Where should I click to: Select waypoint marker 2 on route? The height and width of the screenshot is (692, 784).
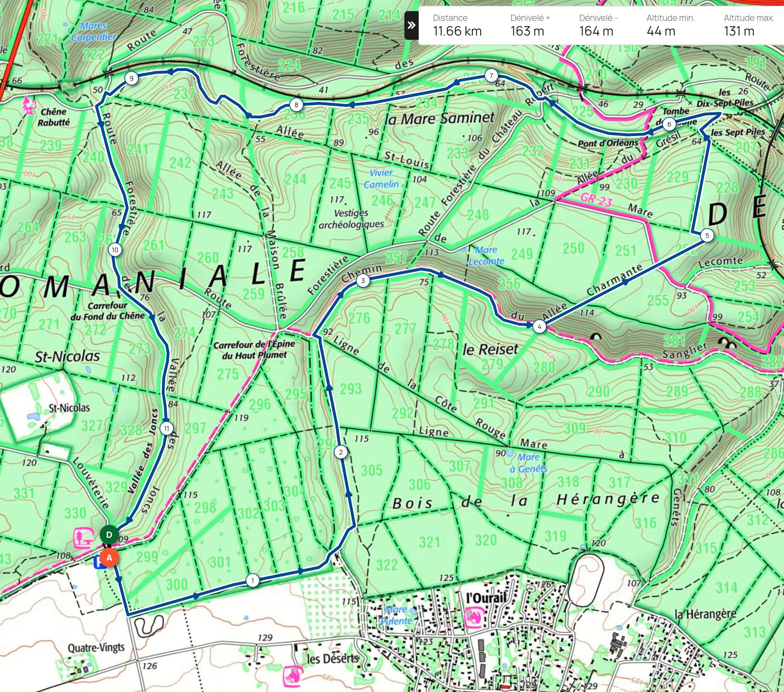[341, 452]
